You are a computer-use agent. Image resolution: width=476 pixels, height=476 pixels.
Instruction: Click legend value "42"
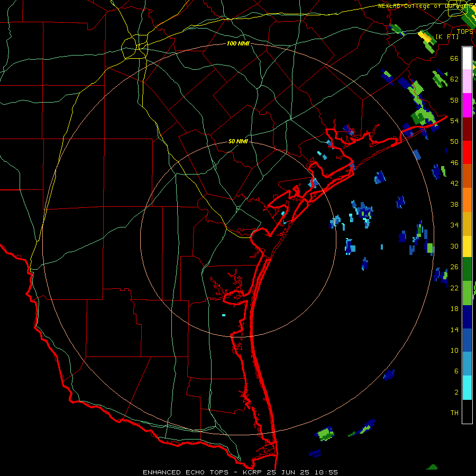click(x=454, y=184)
